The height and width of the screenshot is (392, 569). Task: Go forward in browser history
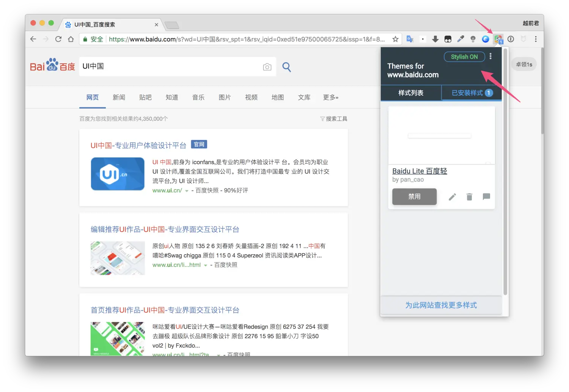coord(46,39)
